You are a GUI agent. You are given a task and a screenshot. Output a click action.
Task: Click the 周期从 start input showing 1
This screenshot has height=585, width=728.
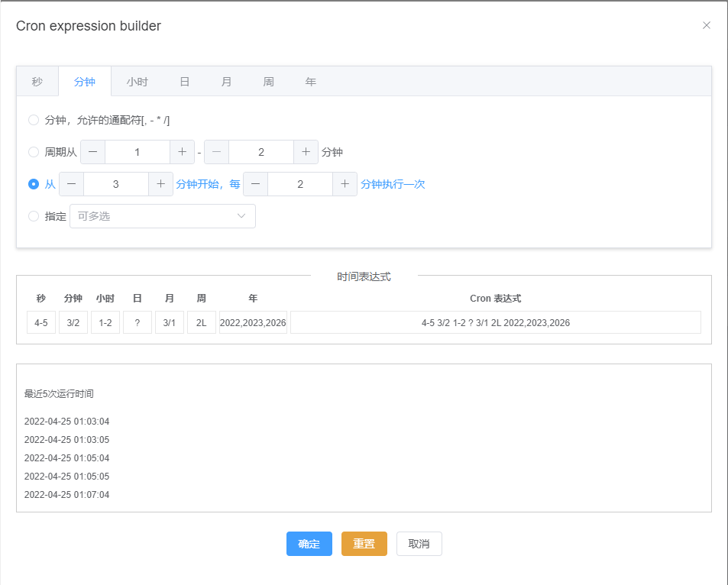pyautogui.click(x=138, y=152)
